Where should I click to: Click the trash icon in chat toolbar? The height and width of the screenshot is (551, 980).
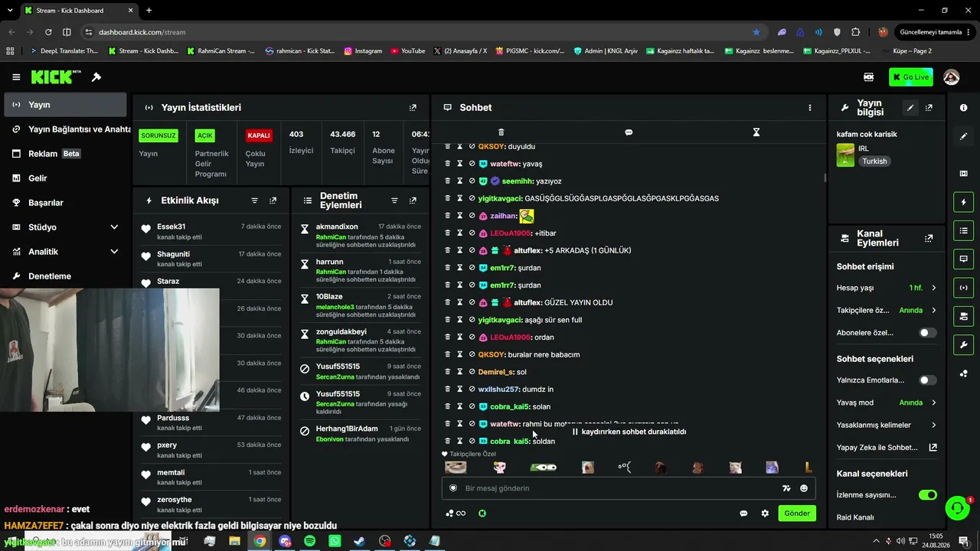tap(501, 132)
